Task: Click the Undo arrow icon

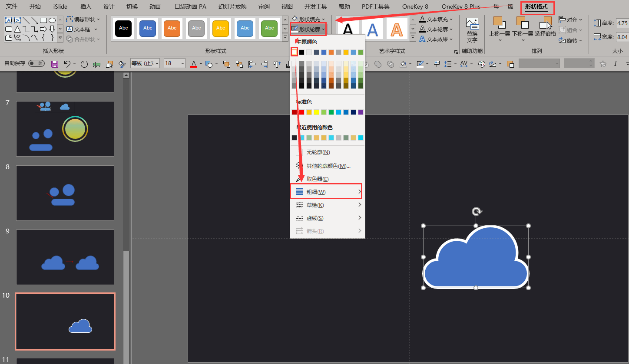Action: [67, 64]
